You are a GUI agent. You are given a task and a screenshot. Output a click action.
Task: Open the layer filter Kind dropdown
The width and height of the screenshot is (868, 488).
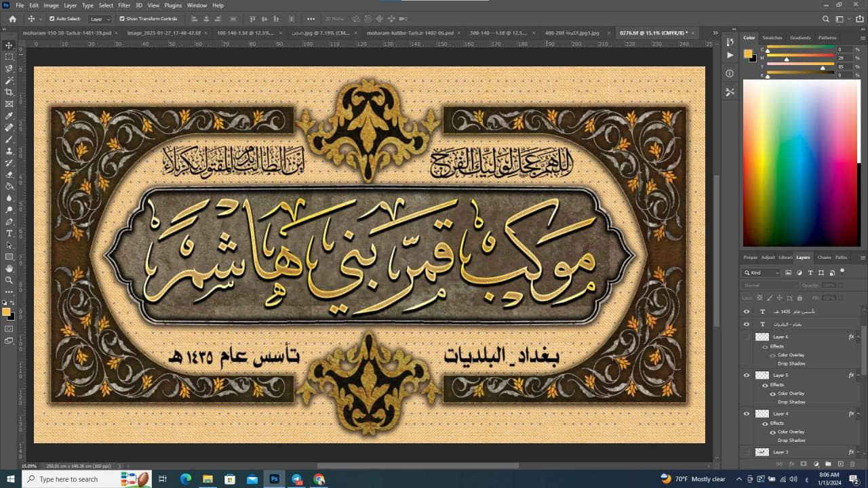coord(761,272)
